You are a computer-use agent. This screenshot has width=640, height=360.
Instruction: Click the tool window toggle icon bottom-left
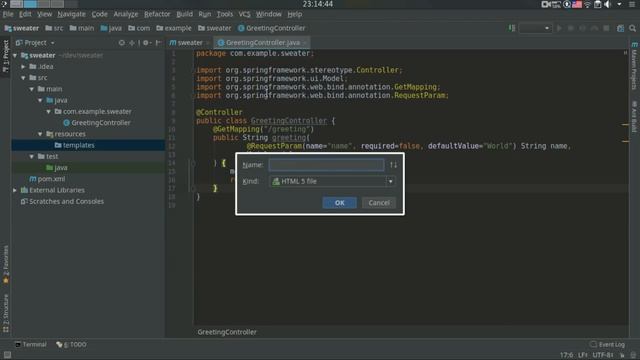(x=7, y=355)
